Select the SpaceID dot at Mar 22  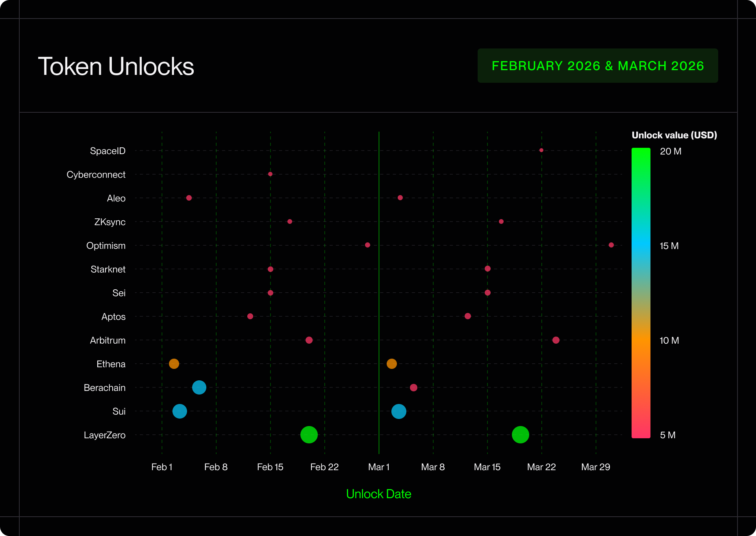point(541,150)
